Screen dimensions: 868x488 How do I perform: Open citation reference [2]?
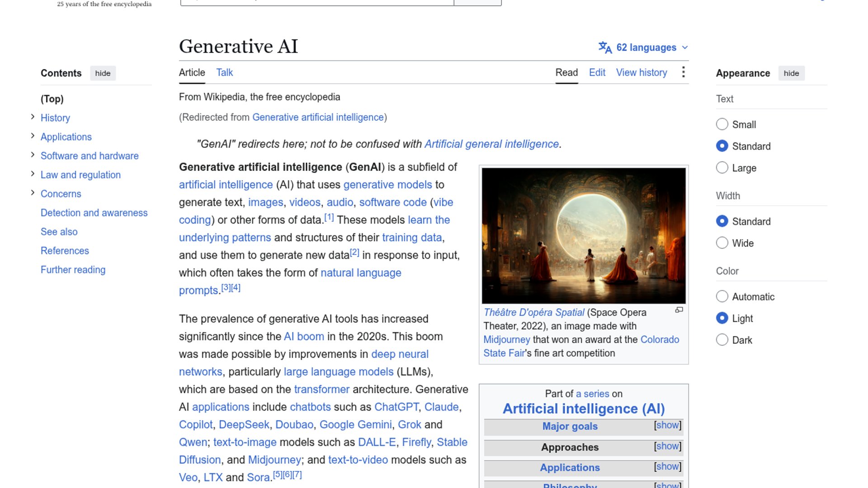tap(354, 253)
